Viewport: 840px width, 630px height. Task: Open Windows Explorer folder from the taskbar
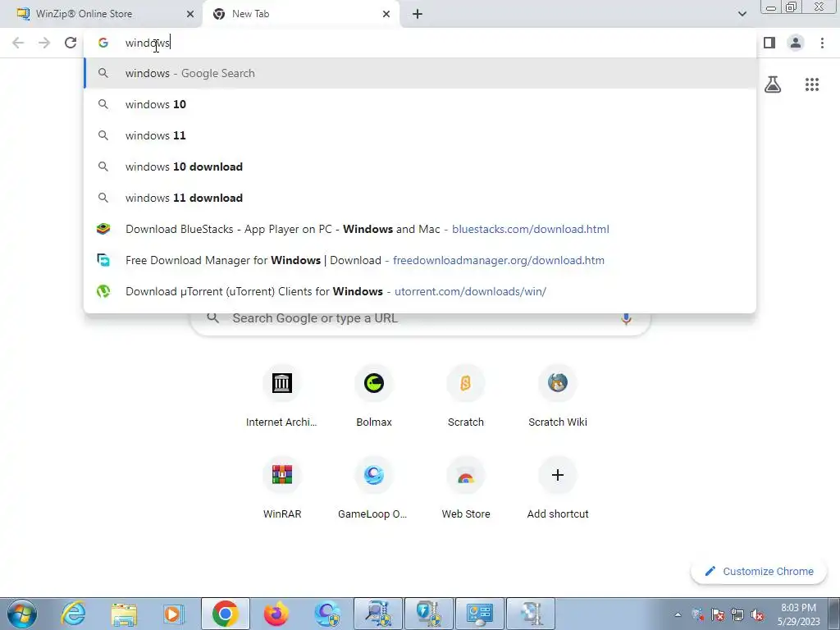tap(124, 614)
